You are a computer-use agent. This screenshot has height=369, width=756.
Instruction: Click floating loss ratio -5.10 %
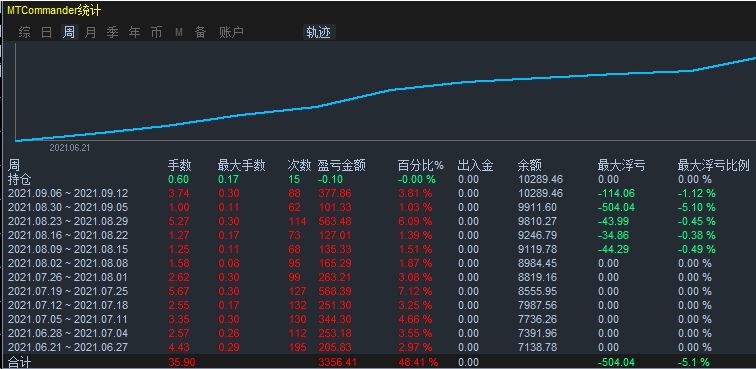coord(697,207)
